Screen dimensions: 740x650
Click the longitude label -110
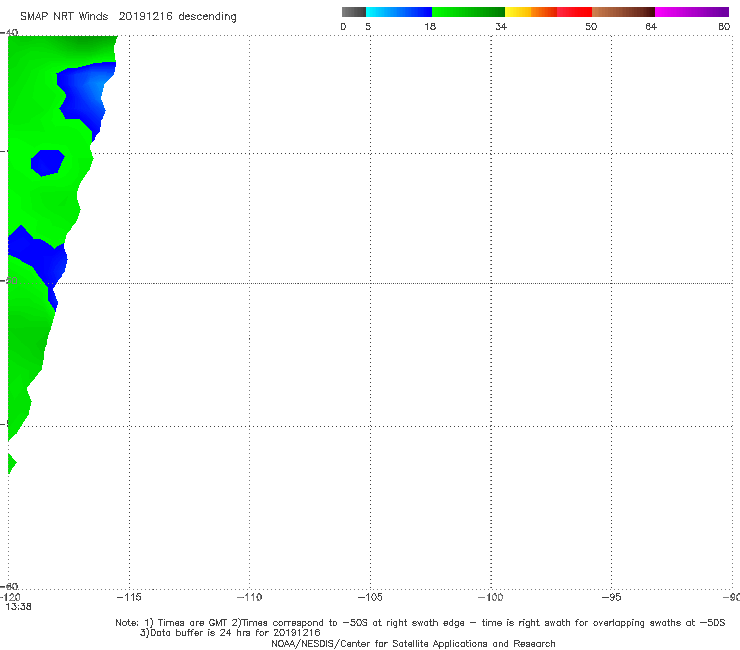pyautogui.click(x=249, y=597)
